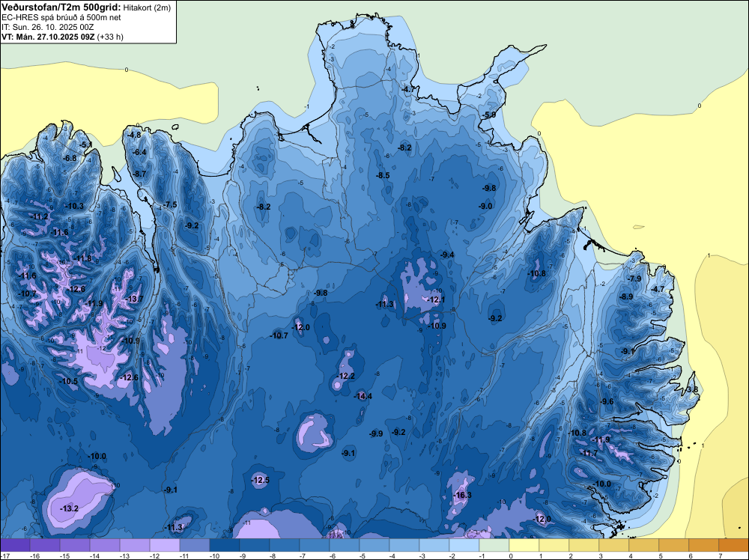Click the '-16' label on the legend scale
Image resolution: width=749 pixels, height=560 pixels.
(34, 556)
